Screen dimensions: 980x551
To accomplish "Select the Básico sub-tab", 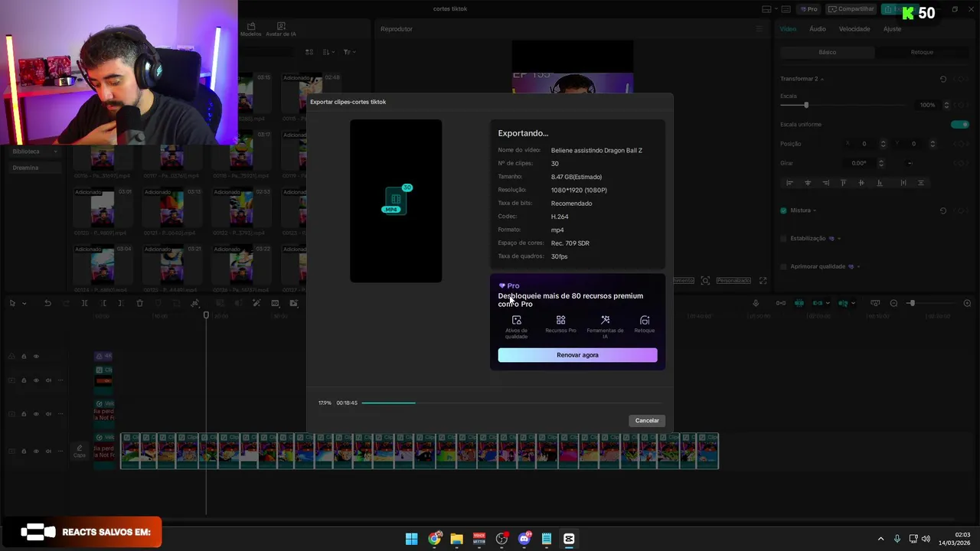I will tap(828, 52).
